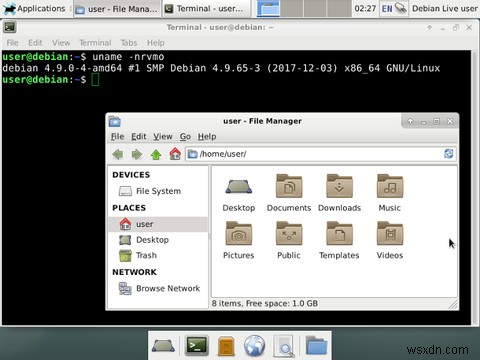Open the Terminal window's File menu

pos(12,43)
